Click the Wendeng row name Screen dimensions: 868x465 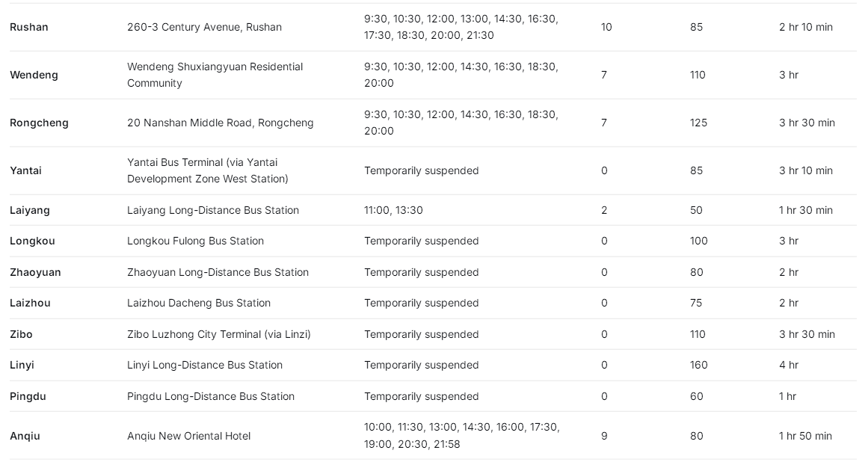coord(34,76)
